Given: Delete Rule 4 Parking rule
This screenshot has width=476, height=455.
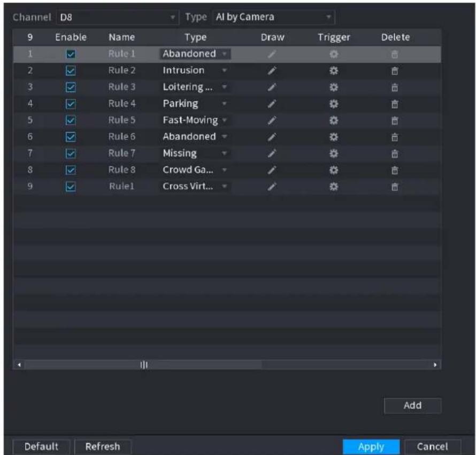Looking at the screenshot, I should pos(395,104).
